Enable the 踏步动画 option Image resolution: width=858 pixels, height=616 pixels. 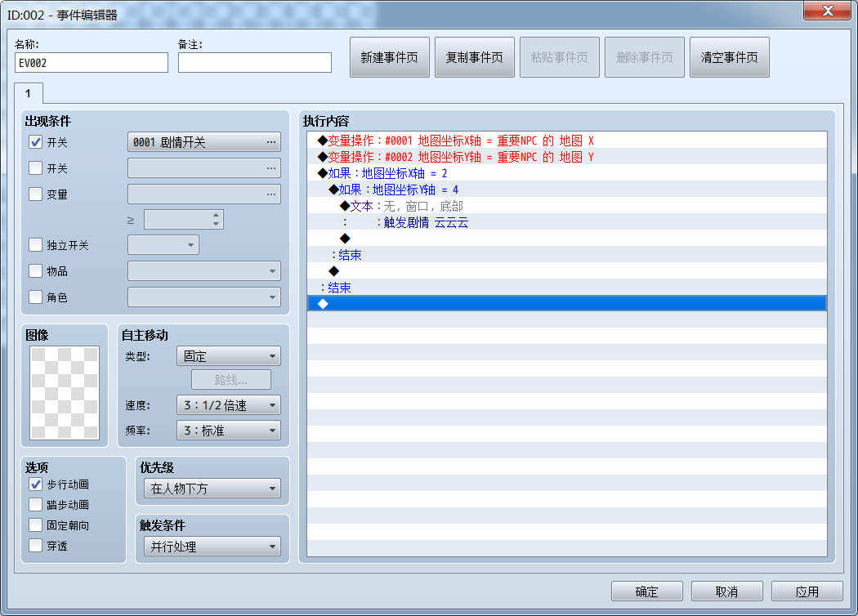(x=36, y=504)
